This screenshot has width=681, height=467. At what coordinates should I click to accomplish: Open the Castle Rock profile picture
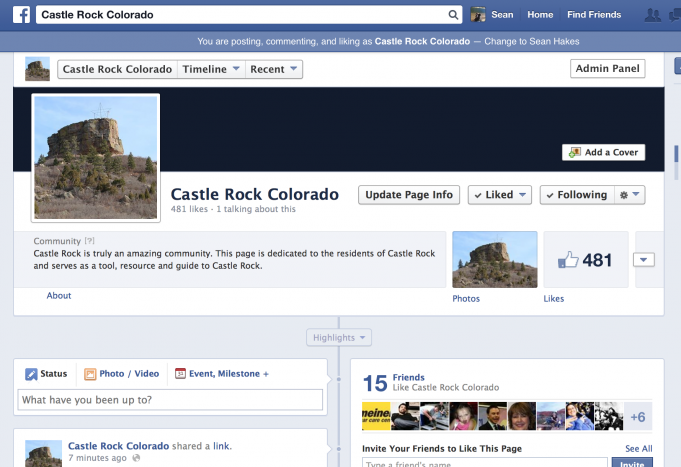(x=96, y=158)
